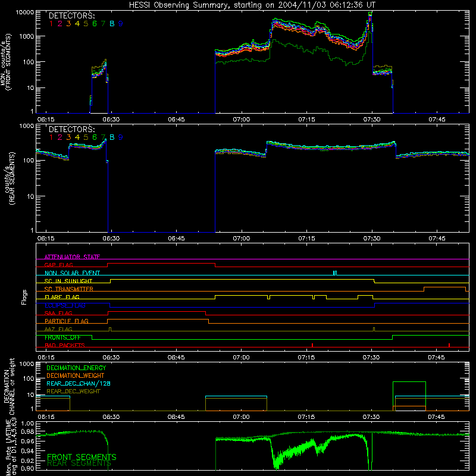Click the BAD_PACKETS red spike near 07:48
476x476 pixels.
click(x=449, y=345)
